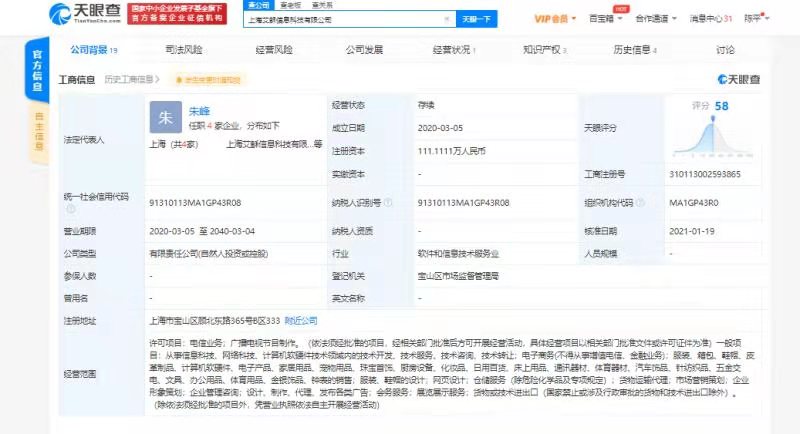Switch to the 官方信息 side tab
The width and height of the screenshot is (800, 434).
[37, 70]
